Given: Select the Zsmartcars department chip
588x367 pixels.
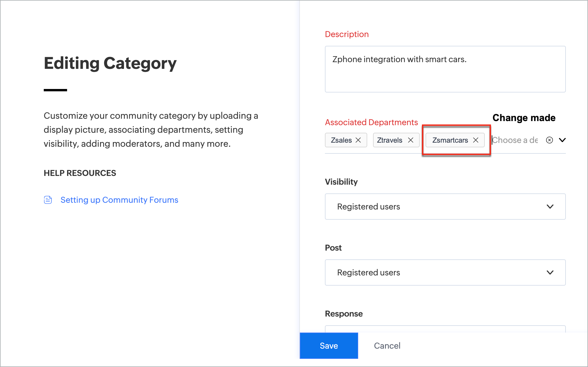Looking at the screenshot, I should 450,140.
